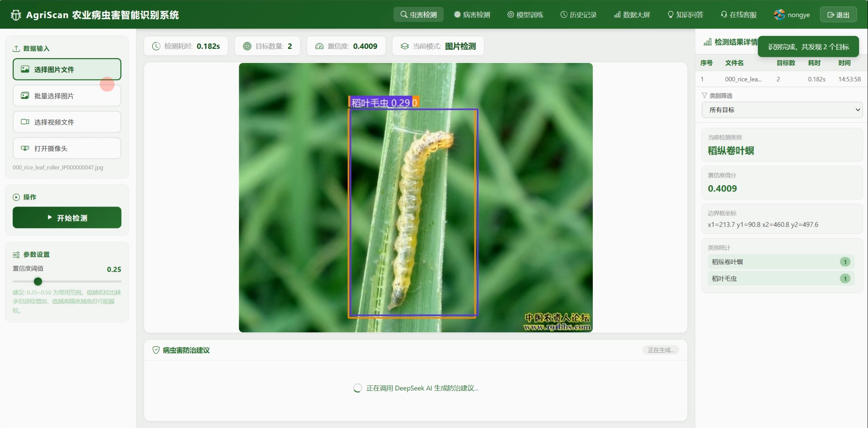Click the bar chart icon beside 检测结果详情
The height and width of the screenshot is (428, 868).
click(x=707, y=42)
